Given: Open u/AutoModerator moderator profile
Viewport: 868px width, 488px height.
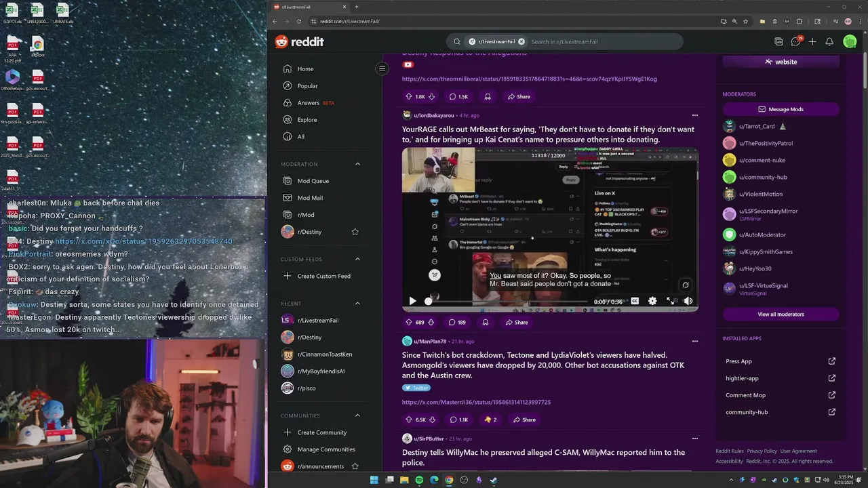Looking at the screenshot, I should [x=762, y=235].
